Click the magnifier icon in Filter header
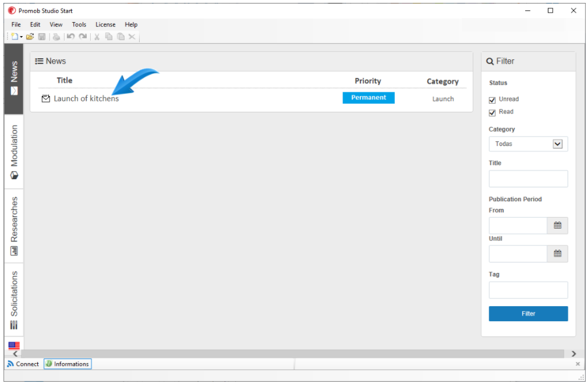Viewport: 588px width, 387px height. tap(490, 61)
